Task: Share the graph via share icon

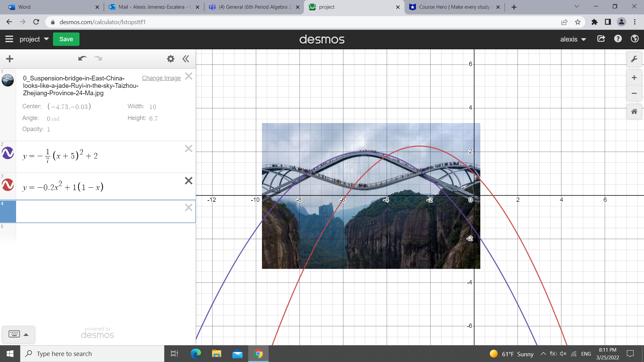Action: (601, 39)
